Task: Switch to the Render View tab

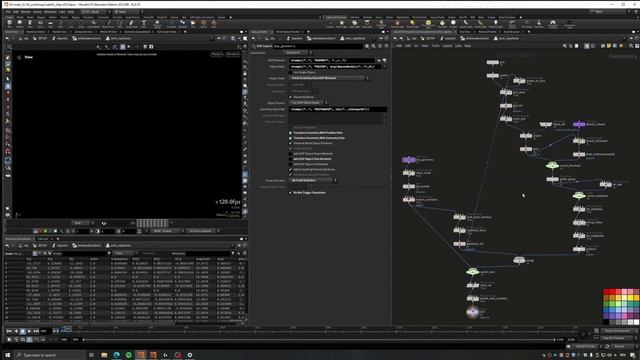Action: pyautogui.click(x=60, y=32)
